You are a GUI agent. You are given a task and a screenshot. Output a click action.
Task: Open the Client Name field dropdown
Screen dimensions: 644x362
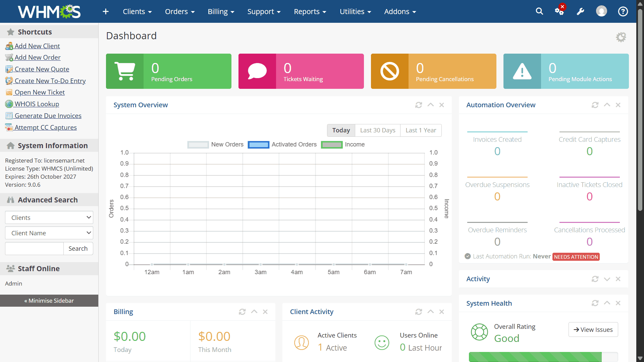point(49,233)
